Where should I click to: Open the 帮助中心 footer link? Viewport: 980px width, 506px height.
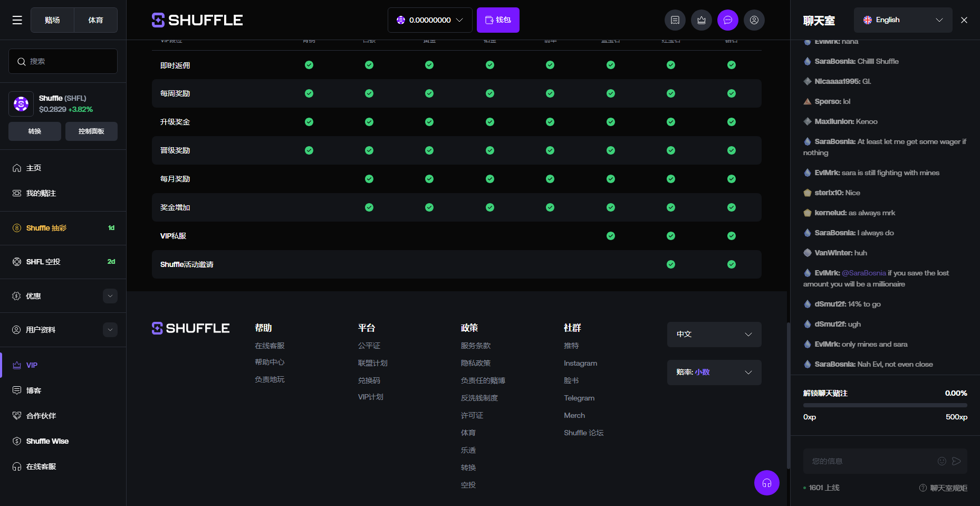(x=270, y=362)
